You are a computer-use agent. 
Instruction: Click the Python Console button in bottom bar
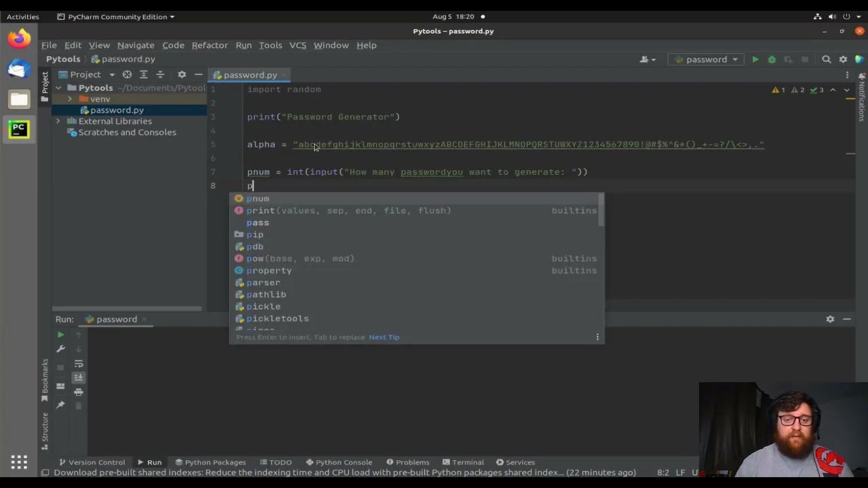tap(338, 462)
